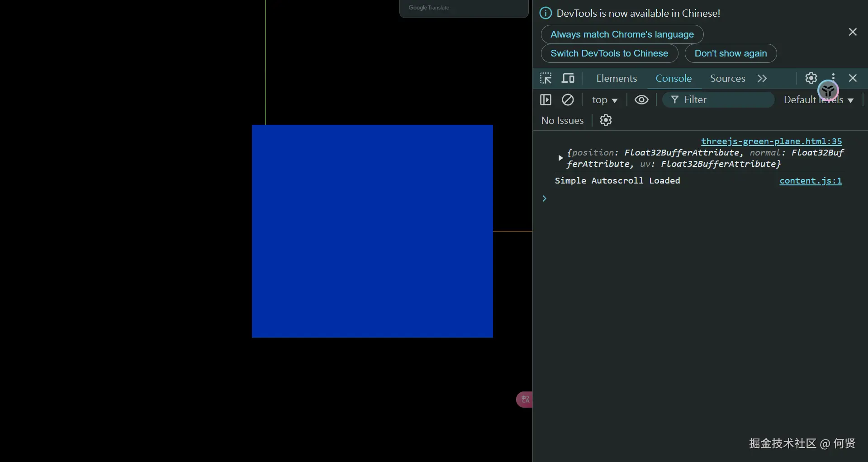This screenshot has height=462, width=868.
Task: Click the blue plane in the viewport
Action: 372,231
